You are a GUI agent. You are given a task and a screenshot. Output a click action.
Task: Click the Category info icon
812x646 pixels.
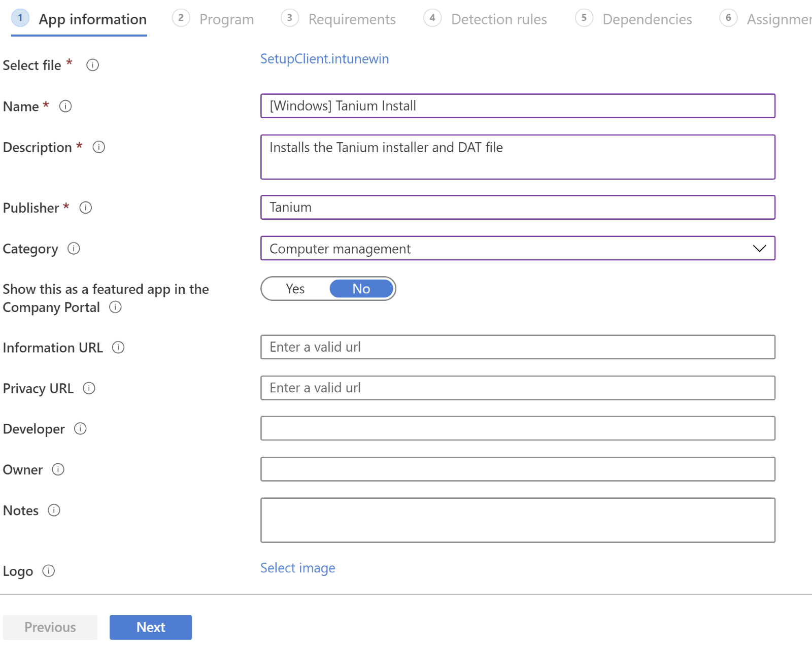tap(74, 249)
